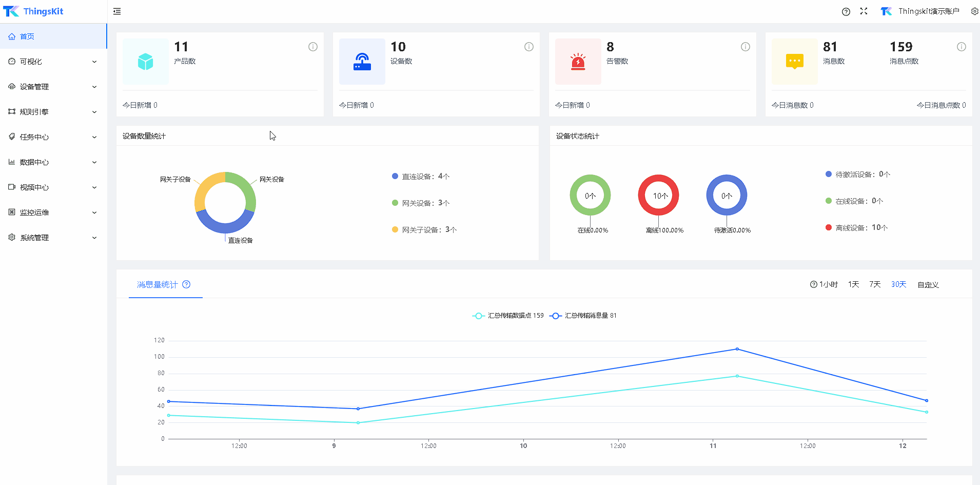Screen dimensions: 980x485
Task: Toggle fullscreen mode icon
Action: [x=864, y=11]
